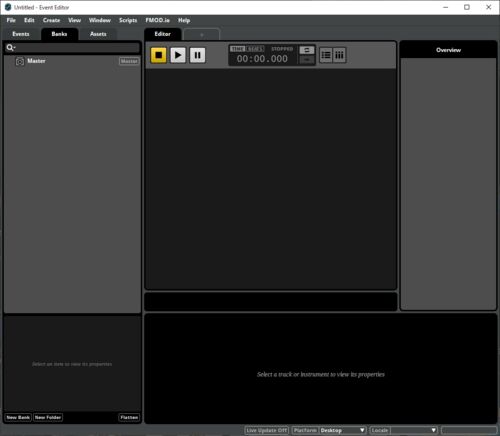Toggle the Live Update Off button

point(266,430)
